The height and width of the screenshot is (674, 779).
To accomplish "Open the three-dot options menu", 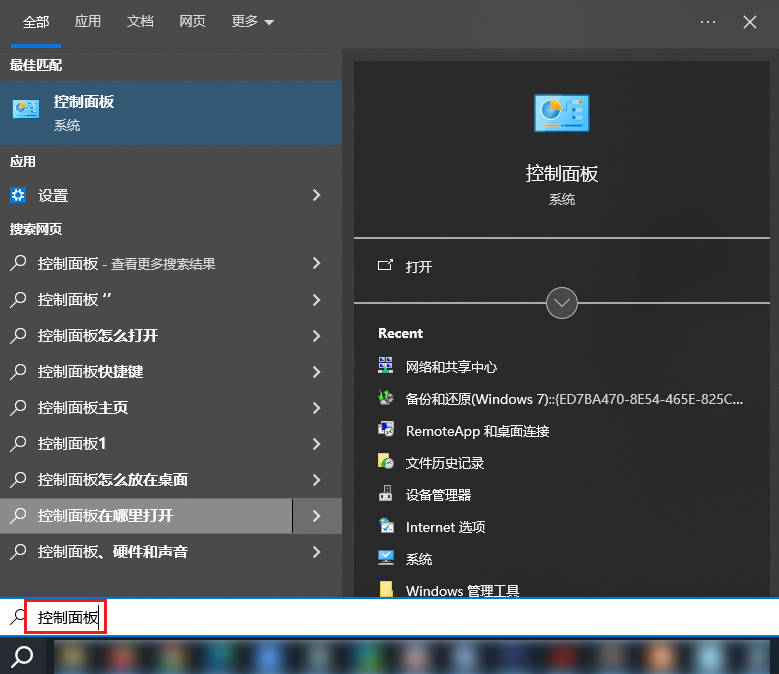I will point(707,22).
